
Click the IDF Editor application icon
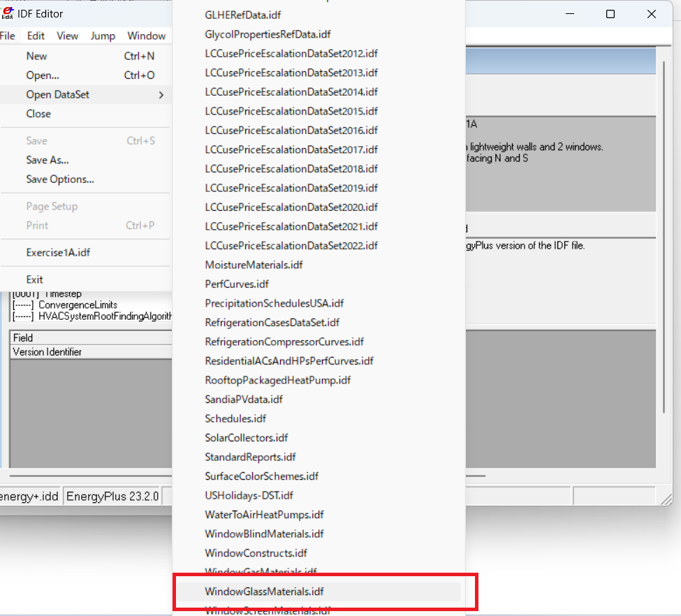(8, 13)
